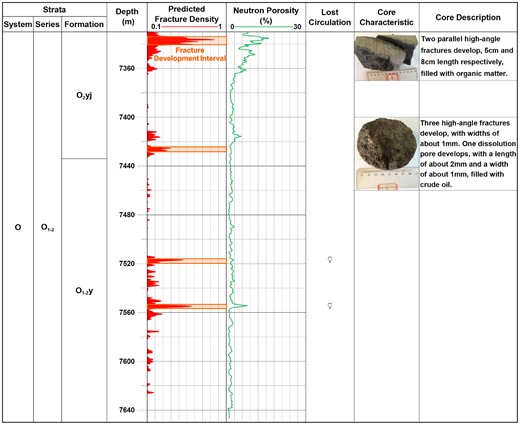Click the O1-2 series label
Viewport: 520px width, 425px height.
pos(47,228)
